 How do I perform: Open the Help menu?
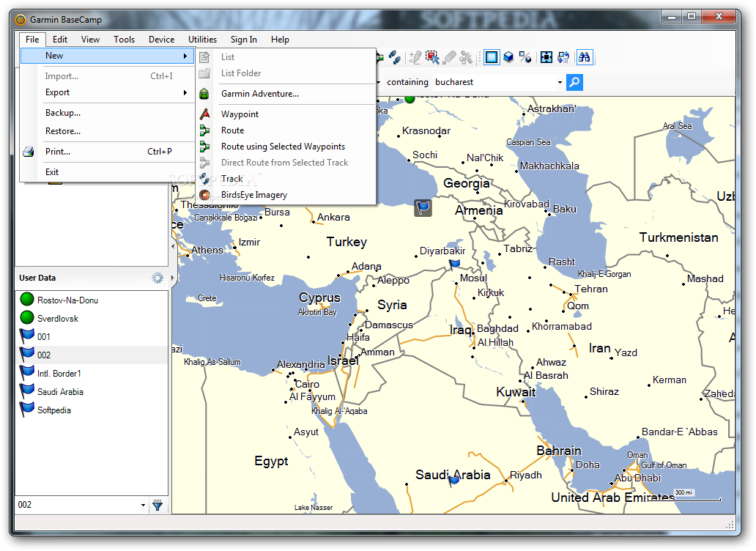click(280, 40)
